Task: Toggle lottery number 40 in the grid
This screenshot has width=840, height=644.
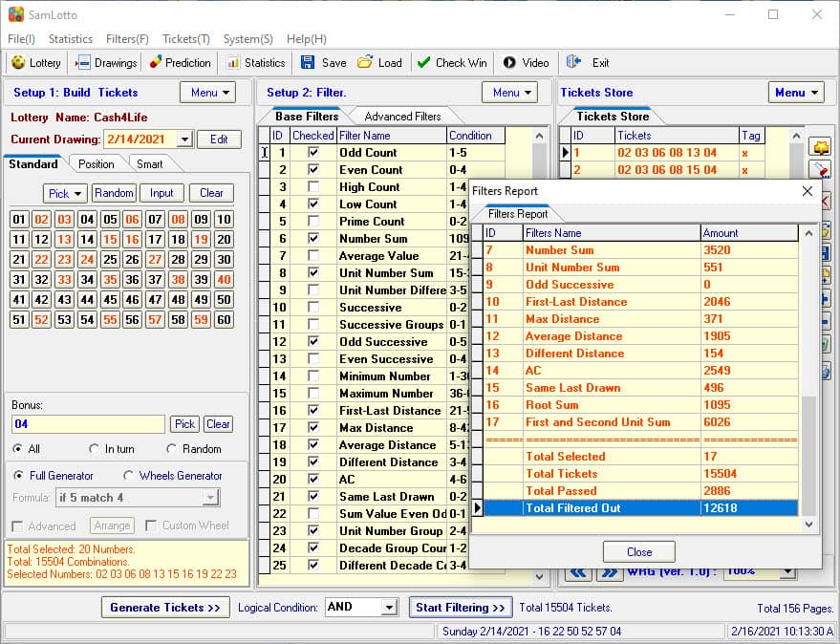Action: (224, 279)
